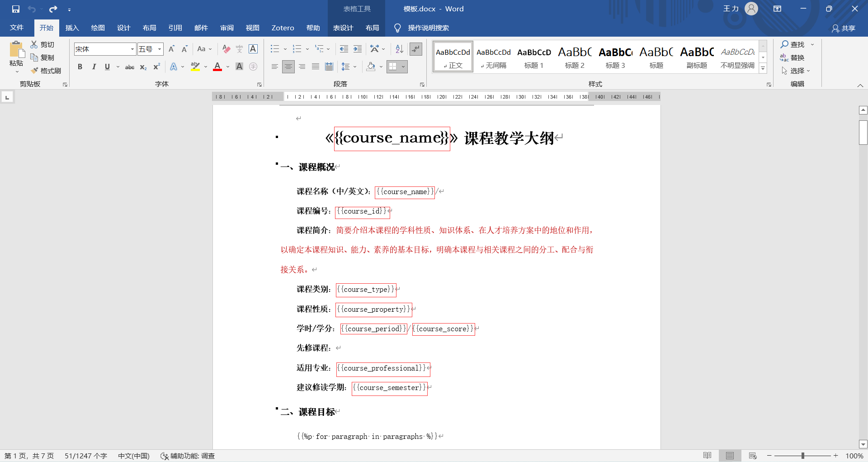The image size is (868, 462).
Task: Expand the styles gallery
Action: point(763,69)
